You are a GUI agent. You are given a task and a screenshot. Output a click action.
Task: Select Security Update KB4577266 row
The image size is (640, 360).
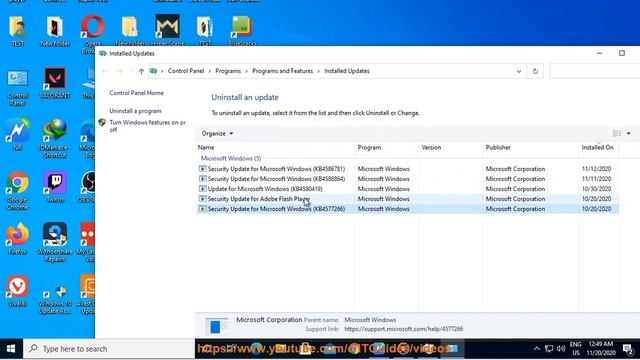[x=407, y=209]
